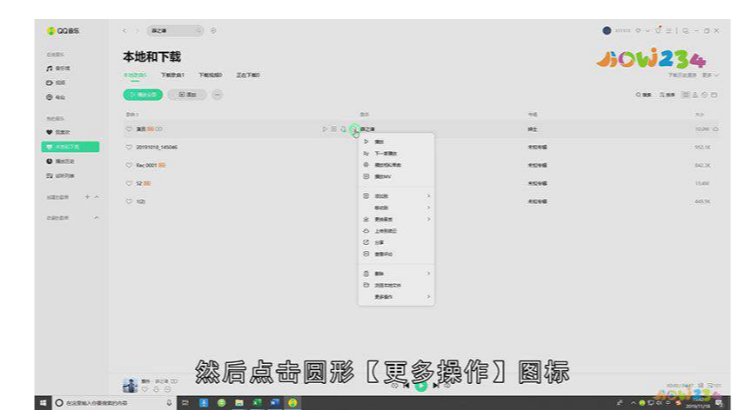
Task: Open 播放历史 in the sidebar
Action: pos(60,161)
